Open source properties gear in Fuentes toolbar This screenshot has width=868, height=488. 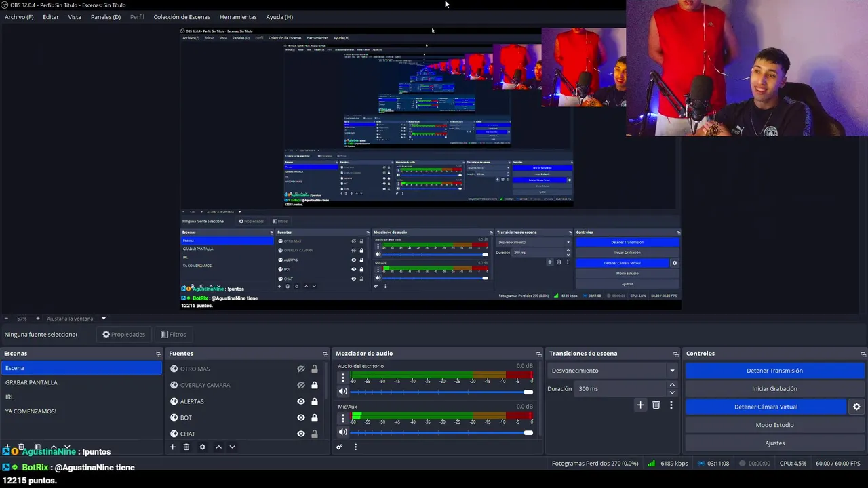(202, 447)
